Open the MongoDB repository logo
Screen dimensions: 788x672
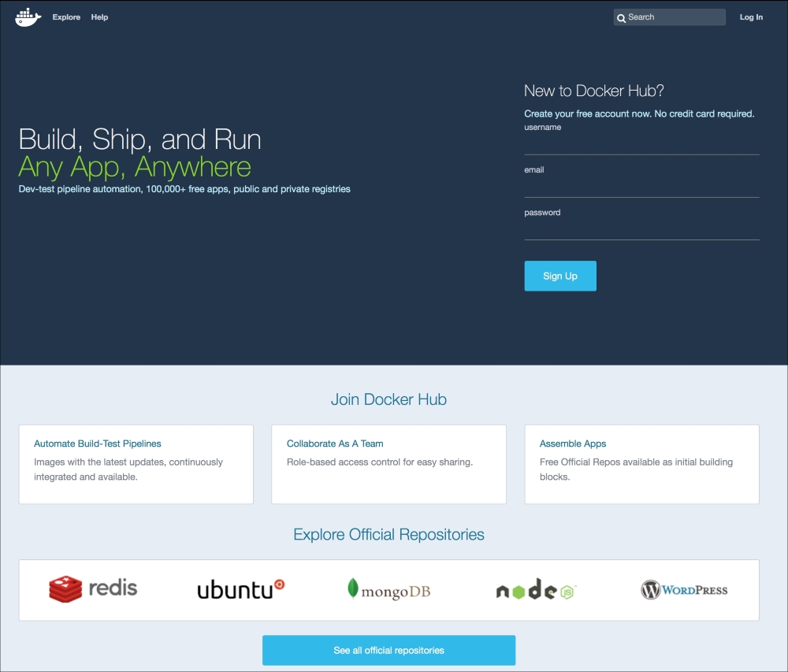(388, 589)
